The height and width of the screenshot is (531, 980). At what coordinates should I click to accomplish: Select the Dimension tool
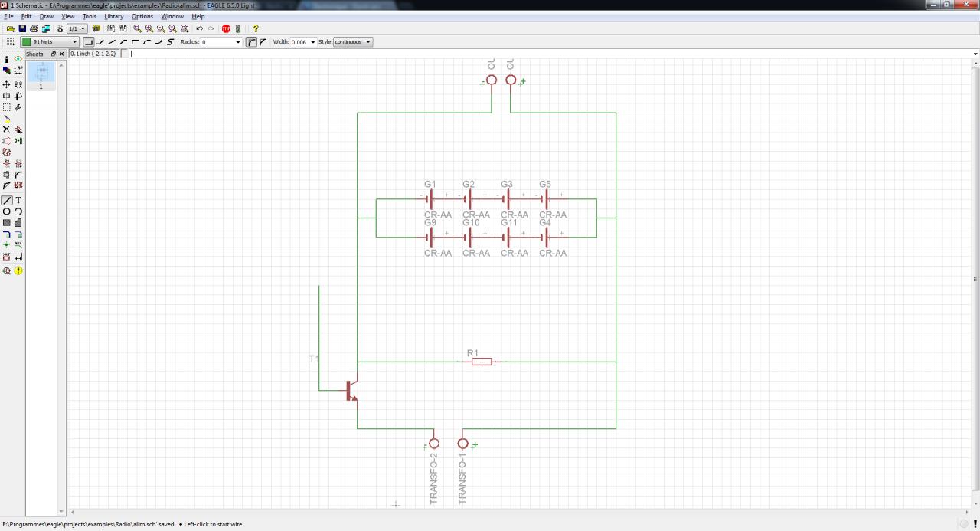point(18,256)
